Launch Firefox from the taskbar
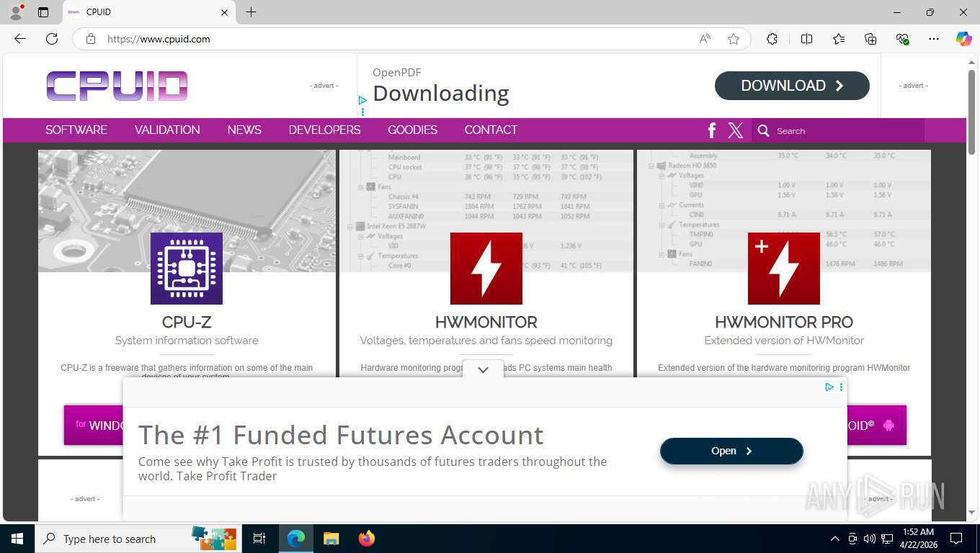 tap(367, 539)
